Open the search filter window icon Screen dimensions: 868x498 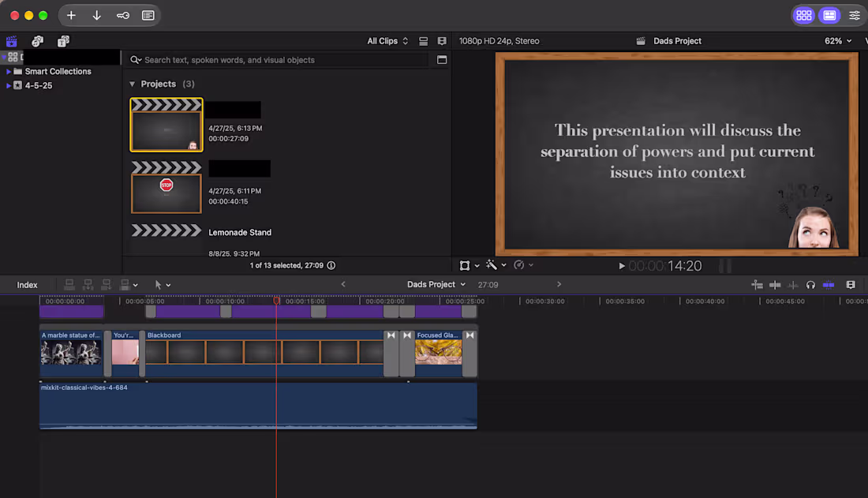point(442,60)
